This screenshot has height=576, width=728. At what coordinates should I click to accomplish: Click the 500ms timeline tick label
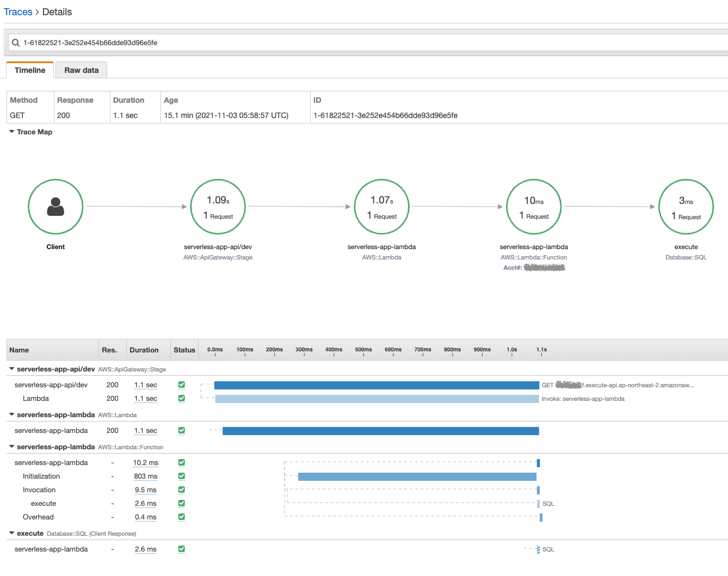tap(363, 349)
